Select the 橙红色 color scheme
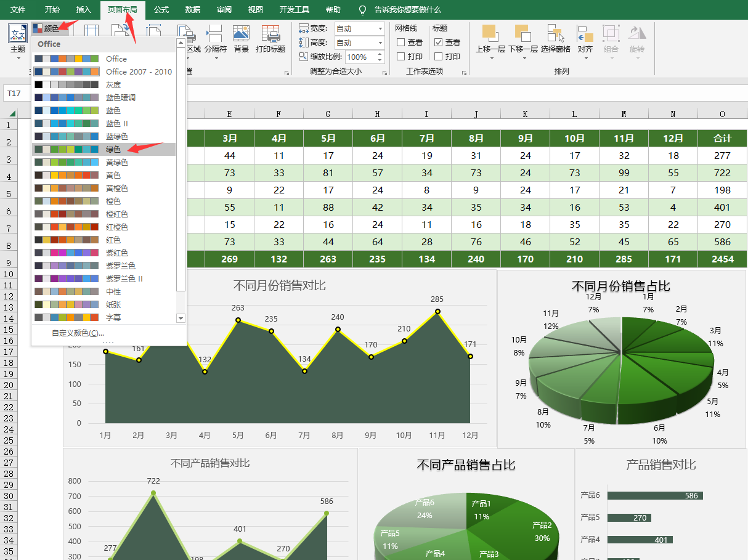 pos(104,214)
